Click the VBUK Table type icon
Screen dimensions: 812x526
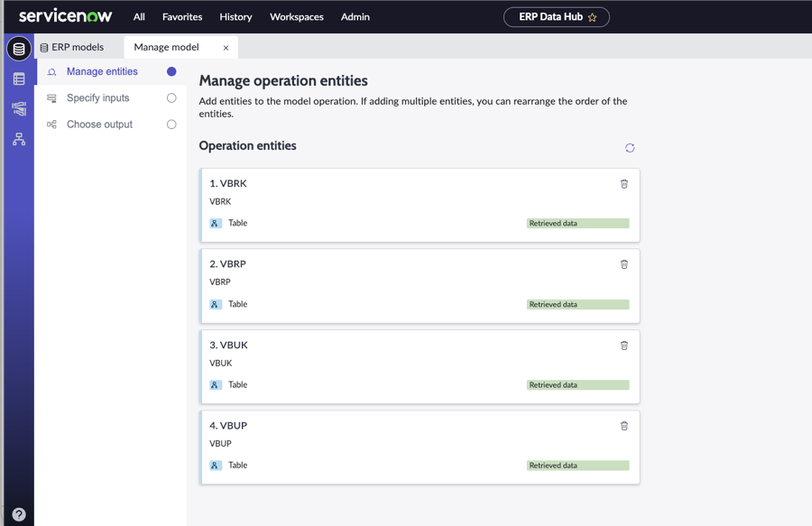216,384
